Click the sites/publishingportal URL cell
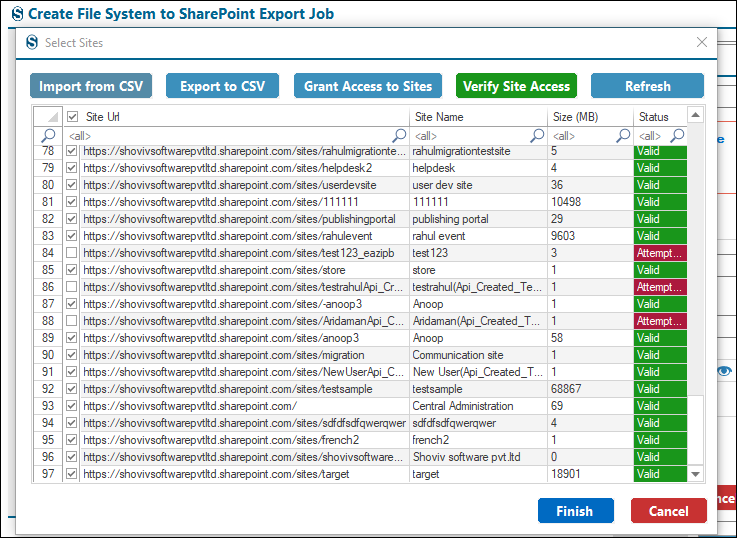The image size is (737, 538). 245,219
